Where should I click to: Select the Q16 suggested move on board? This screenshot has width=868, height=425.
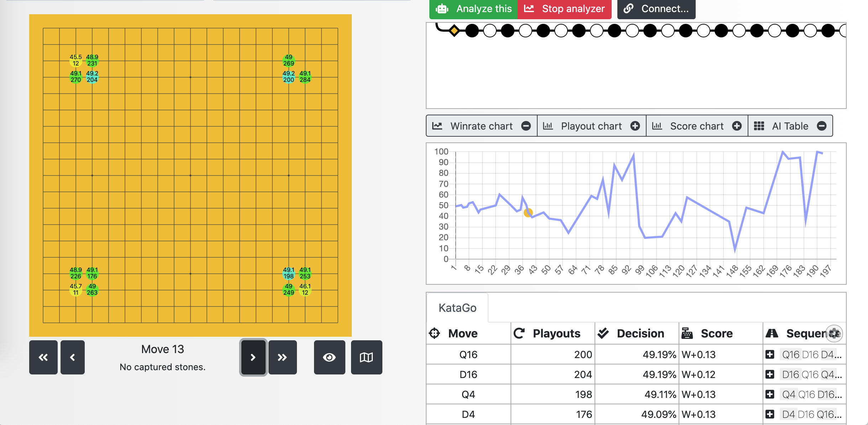[288, 77]
